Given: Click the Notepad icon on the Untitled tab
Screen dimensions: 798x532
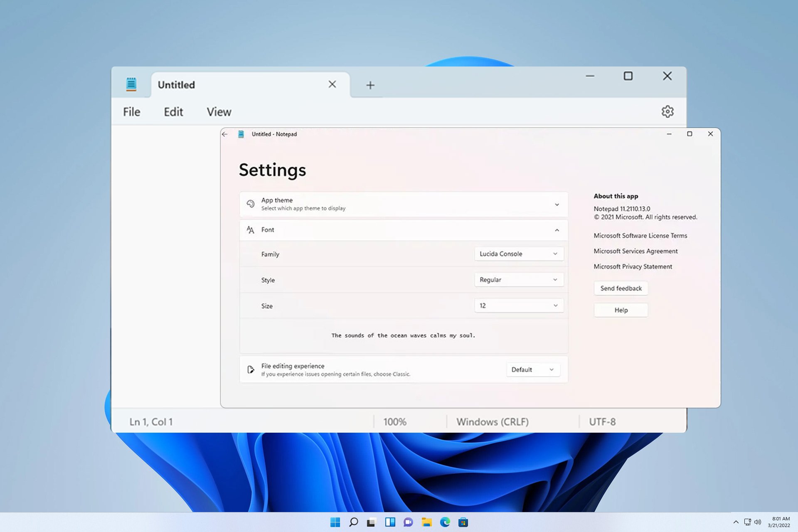Looking at the screenshot, I should tap(131, 84).
